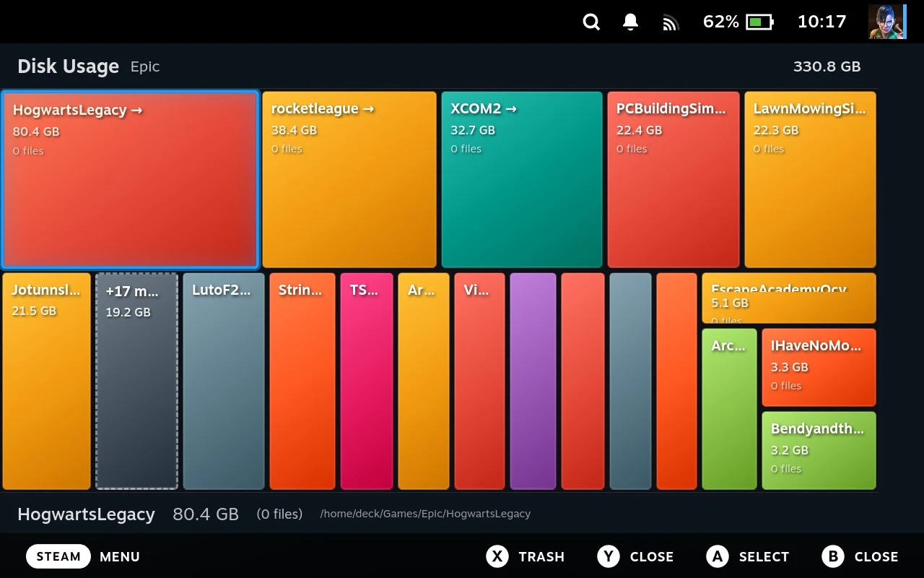Select the unlabeled purple tile
924x578 pixels.
533,381
